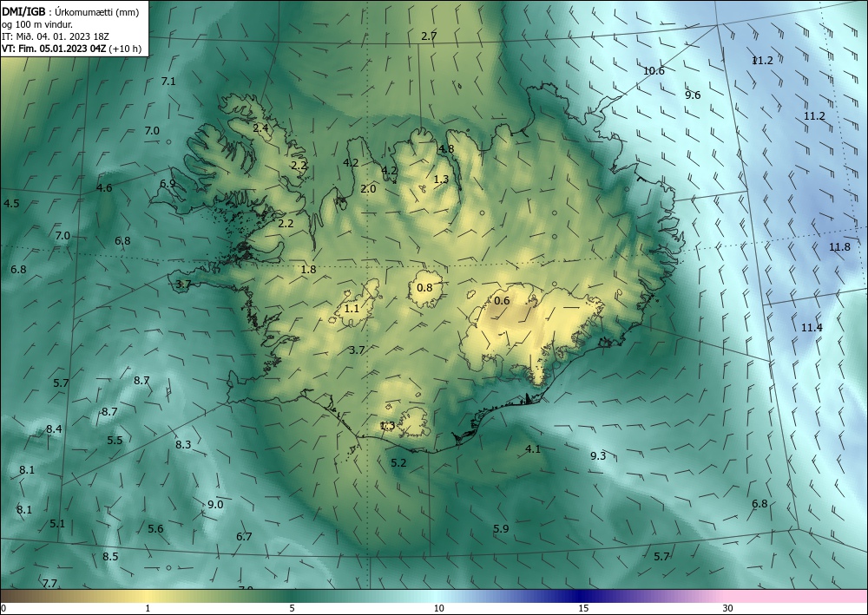Select the 5.1 value near the left edge
The height and width of the screenshot is (615, 868).
tap(57, 523)
